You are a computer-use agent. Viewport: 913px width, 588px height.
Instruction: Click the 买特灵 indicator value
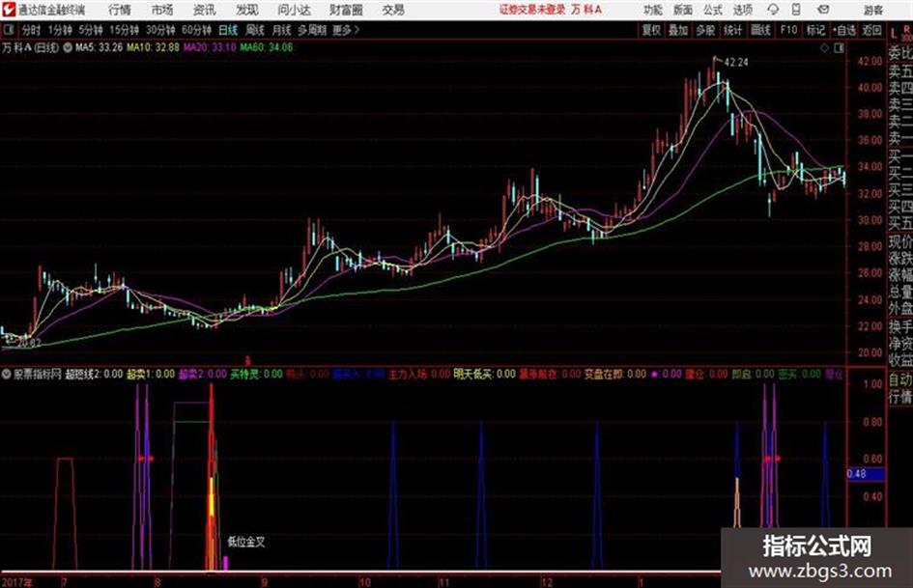click(256, 374)
